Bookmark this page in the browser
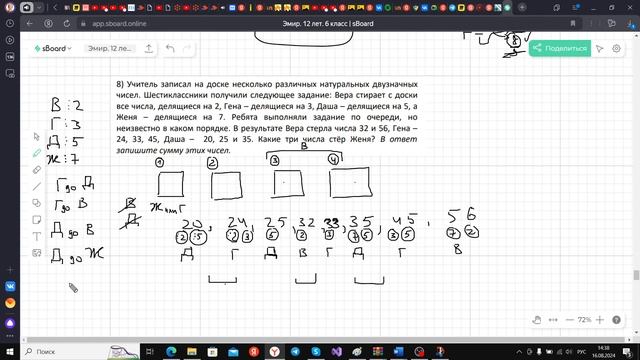This screenshot has width=640, height=360. 573,24
